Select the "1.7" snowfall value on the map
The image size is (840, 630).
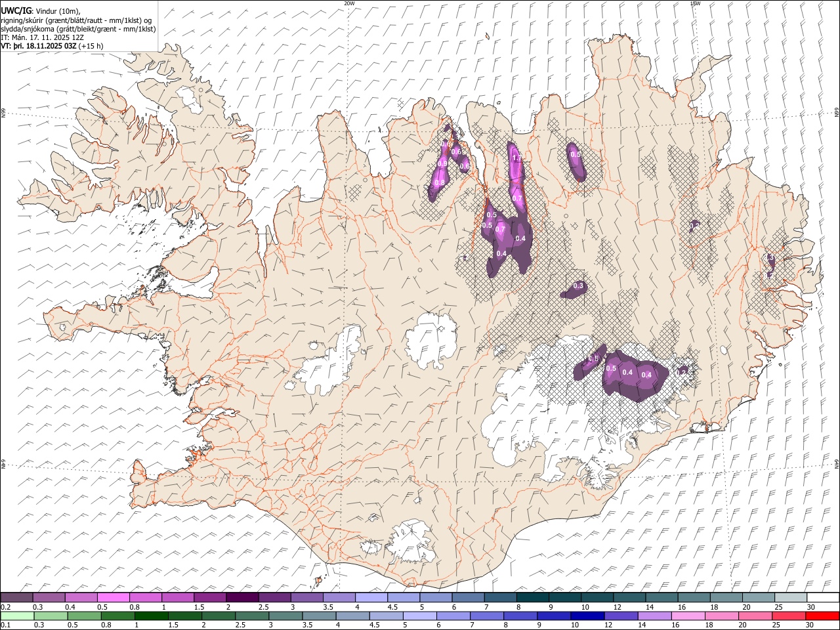pyautogui.click(x=516, y=157)
